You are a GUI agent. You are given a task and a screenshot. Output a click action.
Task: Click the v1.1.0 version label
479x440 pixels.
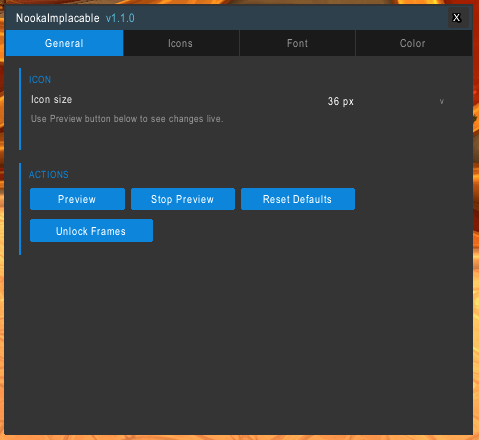pyautogui.click(x=120, y=18)
